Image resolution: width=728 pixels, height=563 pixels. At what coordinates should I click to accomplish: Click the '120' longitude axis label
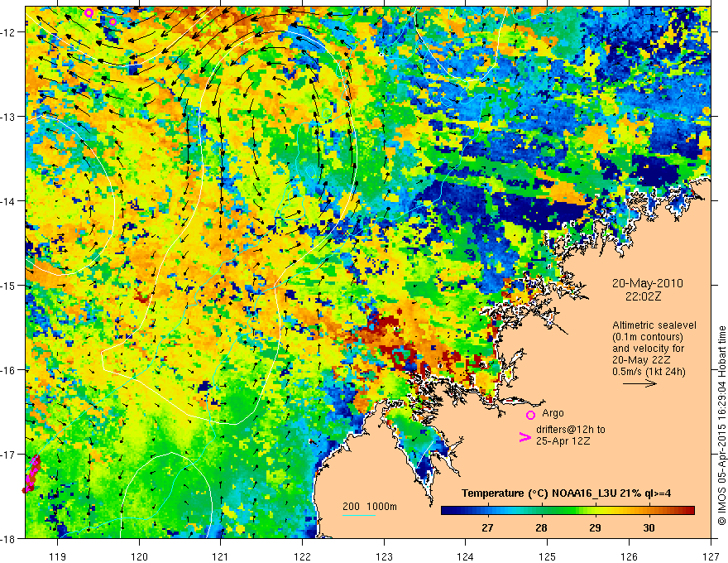139,556
